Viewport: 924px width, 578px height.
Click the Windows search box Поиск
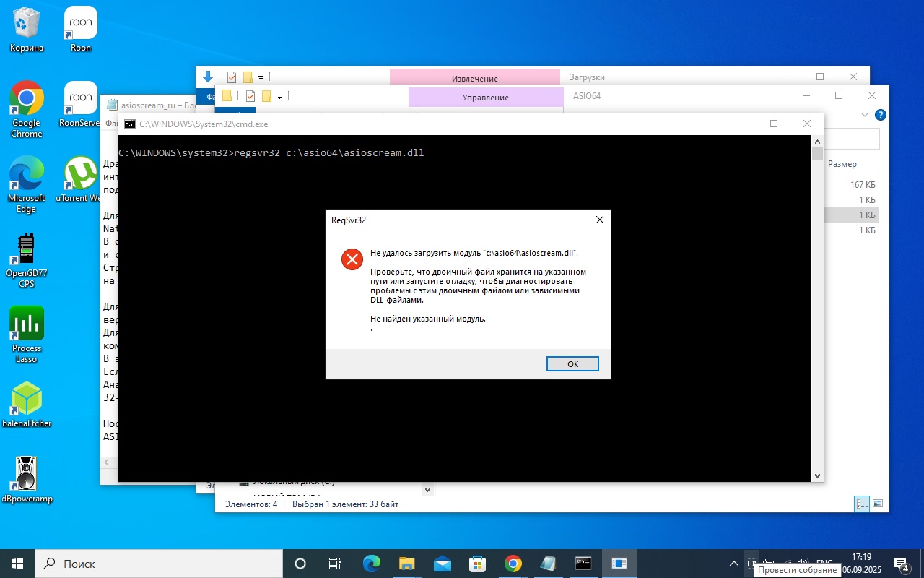point(159,564)
